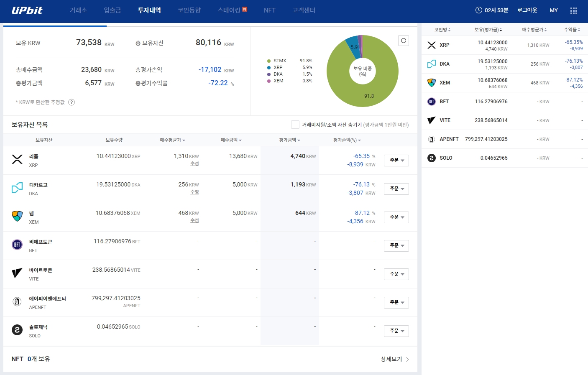Image resolution: width=588 pixels, height=375 pixels.
Task: Click 수정 link under 256 KRW
Action: tap(194, 192)
